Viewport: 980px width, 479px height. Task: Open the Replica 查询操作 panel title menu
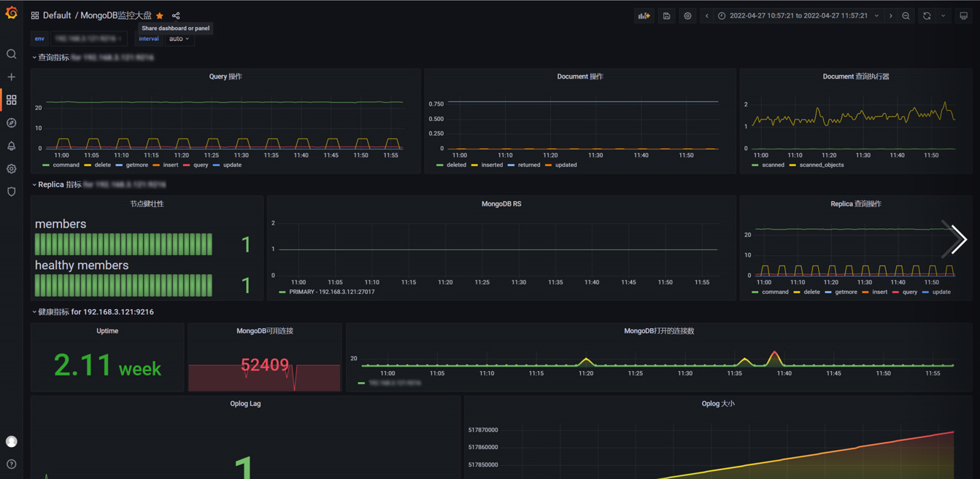855,204
